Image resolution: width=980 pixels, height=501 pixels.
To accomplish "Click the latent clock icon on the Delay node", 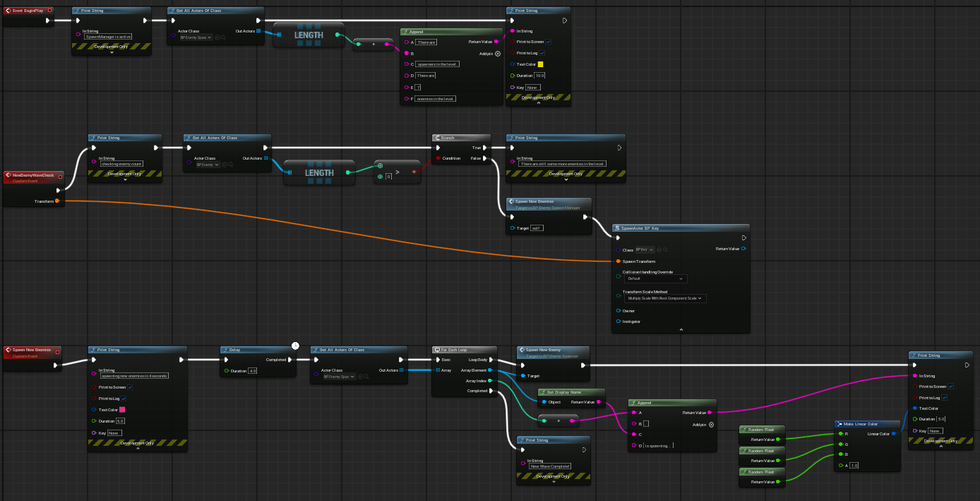I will (295, 346).
